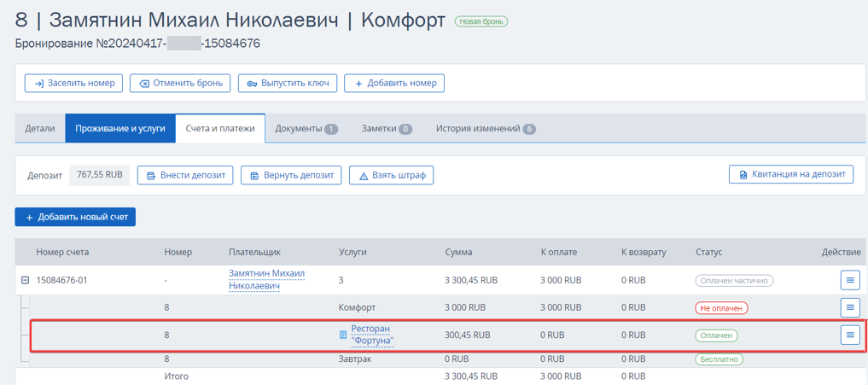The image size is (868, 385).
Task: Click the 300,45 RUB sum cell
Action: (x=469, y=335)
